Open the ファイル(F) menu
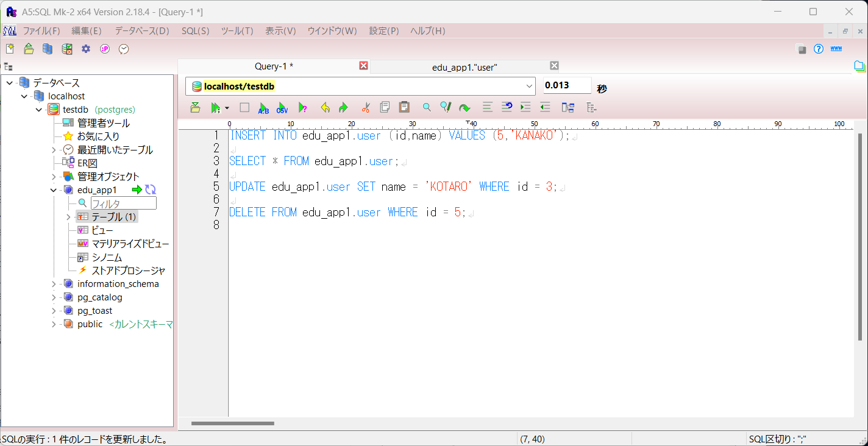The image size is (868, 446). tap(41, 31)
